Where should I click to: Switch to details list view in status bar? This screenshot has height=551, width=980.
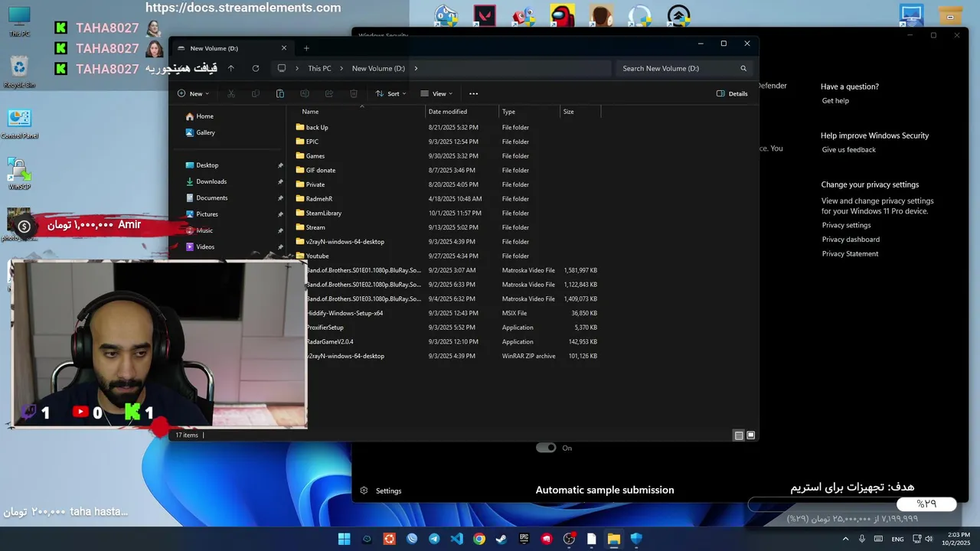point(739,435)
